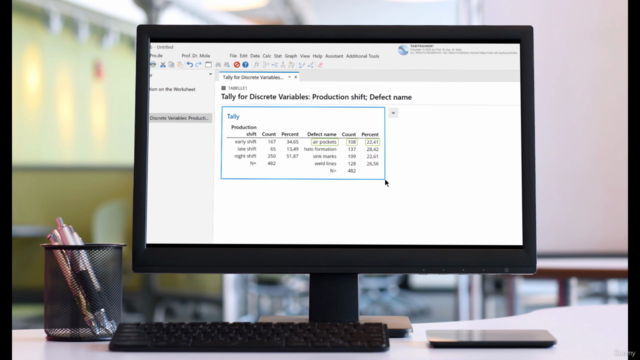Viewport: 640px width, 360px height.
Task: Click the blue Help question mark icon
Action: 245,65
